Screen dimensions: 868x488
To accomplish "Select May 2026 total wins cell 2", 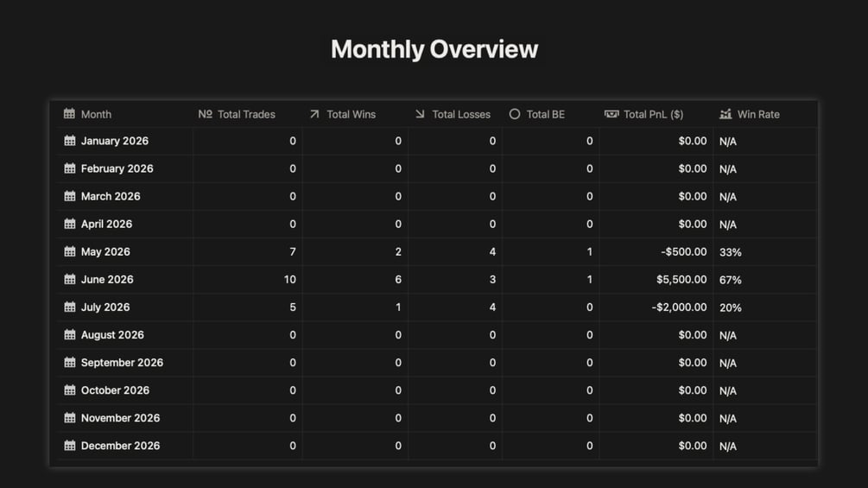I will [355, 251].
